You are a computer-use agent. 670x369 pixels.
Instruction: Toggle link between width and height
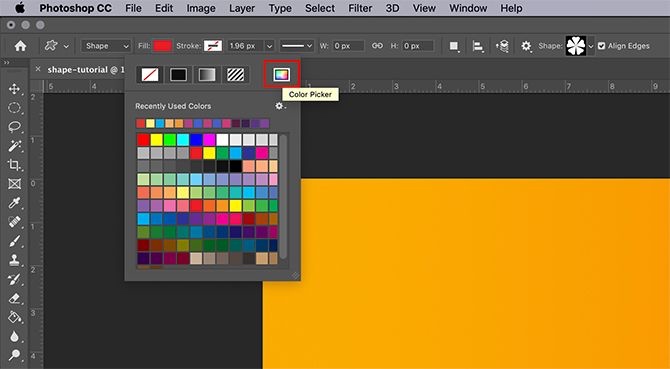tap(377, 46)
